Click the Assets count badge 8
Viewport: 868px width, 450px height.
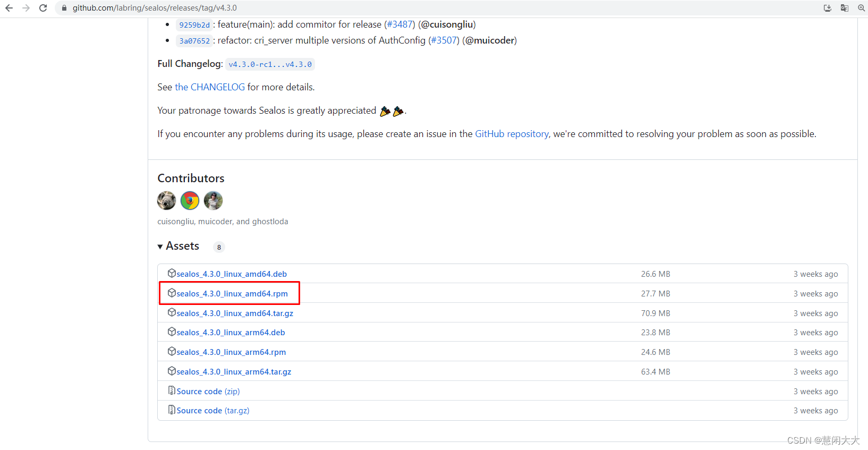coord(219,247)
